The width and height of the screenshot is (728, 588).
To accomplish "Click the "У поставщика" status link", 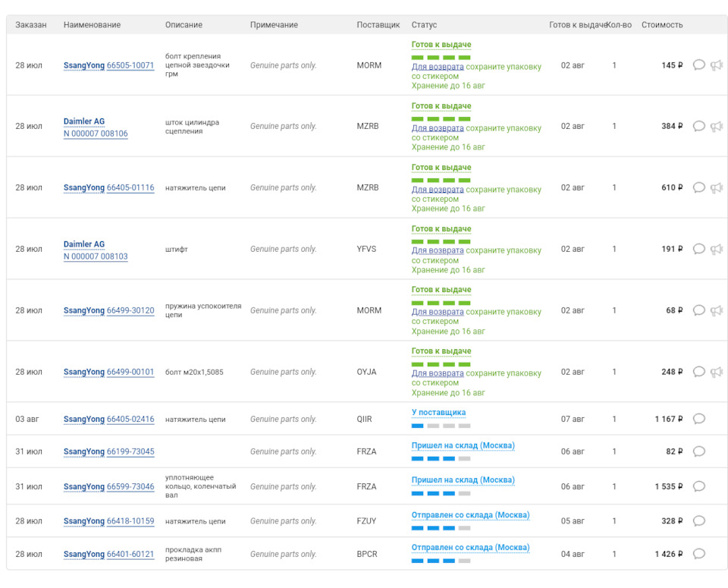I will tap(438, 413).
